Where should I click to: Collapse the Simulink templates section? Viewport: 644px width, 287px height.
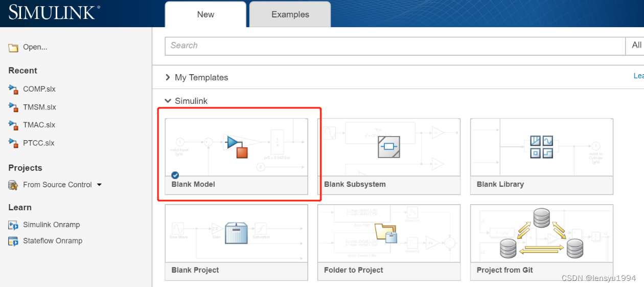click(168, 101)
